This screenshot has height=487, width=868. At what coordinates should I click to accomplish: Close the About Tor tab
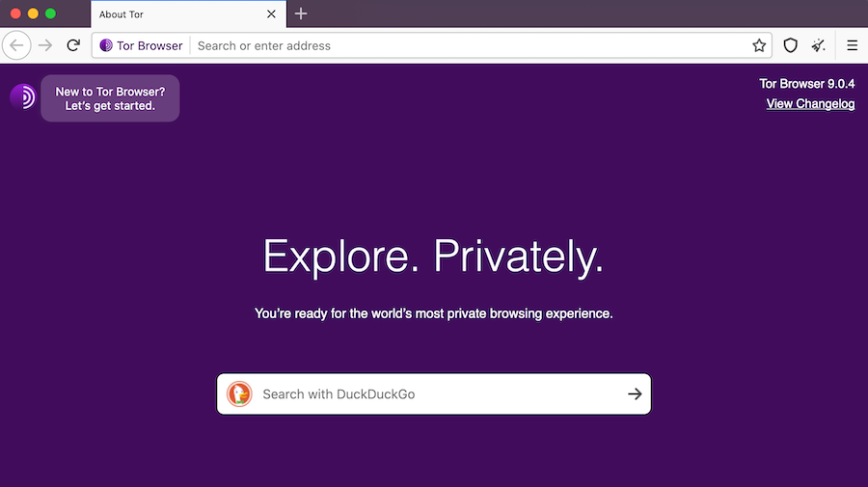(271, 14)
